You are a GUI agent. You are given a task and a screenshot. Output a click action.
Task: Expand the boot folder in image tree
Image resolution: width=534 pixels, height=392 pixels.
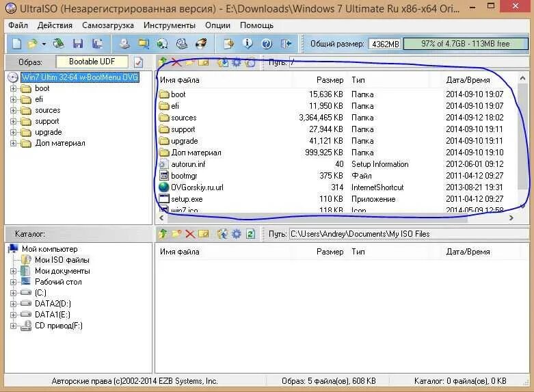pyautogui.click(x=13, y=89)
